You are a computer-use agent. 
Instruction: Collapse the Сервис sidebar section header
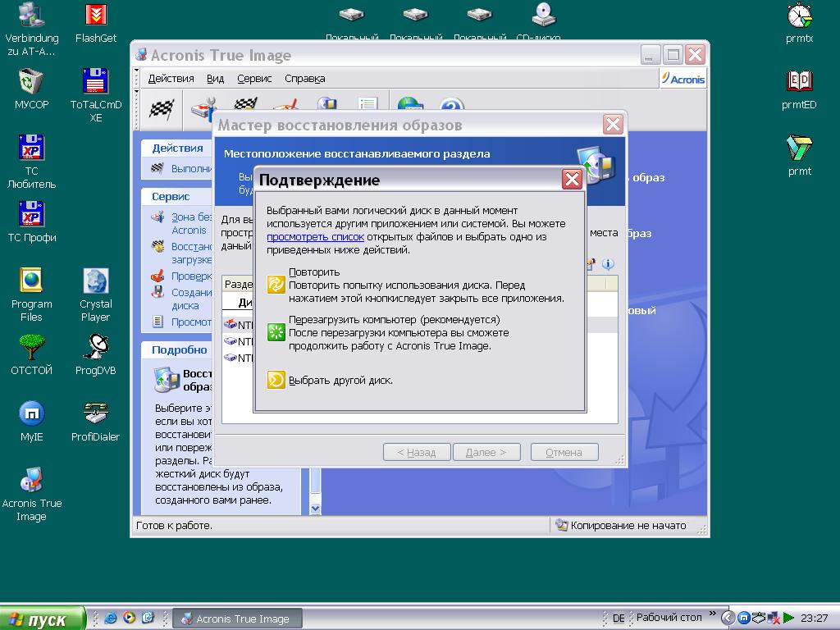tap(177, 197)
